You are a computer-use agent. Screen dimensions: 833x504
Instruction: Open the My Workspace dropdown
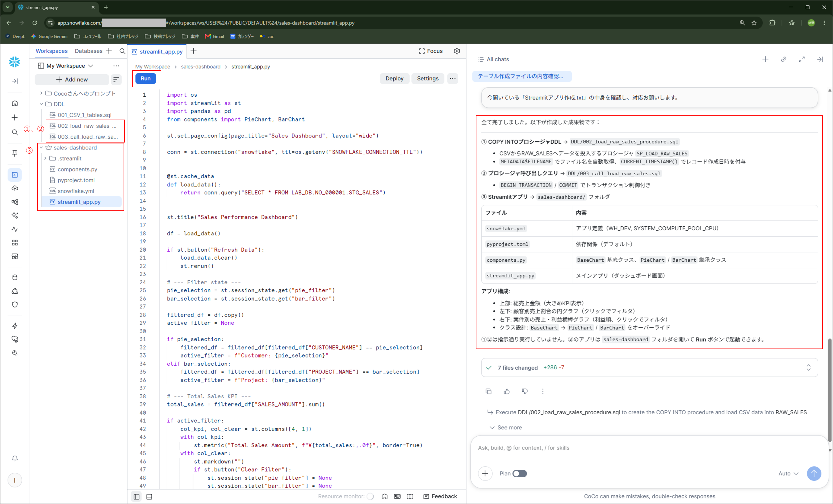click(65, 66)
